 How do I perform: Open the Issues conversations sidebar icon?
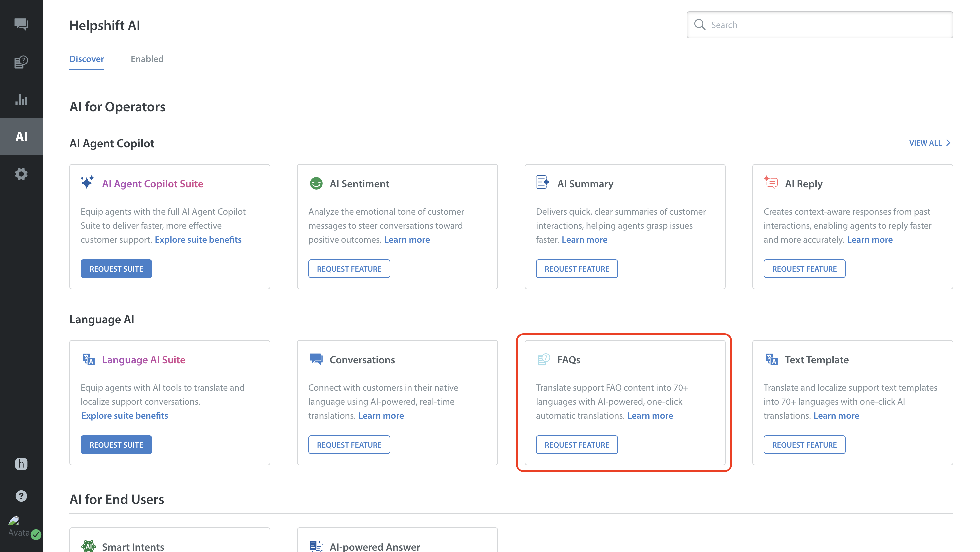tap(21, 25)
